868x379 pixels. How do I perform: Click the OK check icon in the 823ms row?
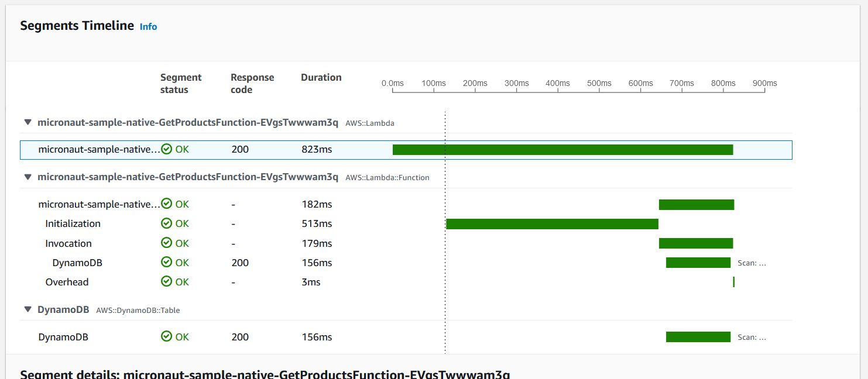click(x=167, y=149)
